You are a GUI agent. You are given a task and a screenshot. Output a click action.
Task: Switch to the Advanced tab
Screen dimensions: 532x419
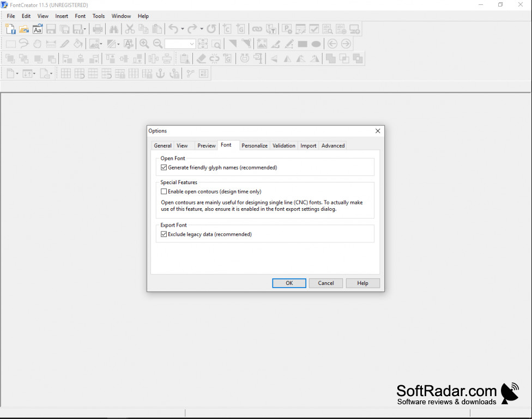pos(333,145)
